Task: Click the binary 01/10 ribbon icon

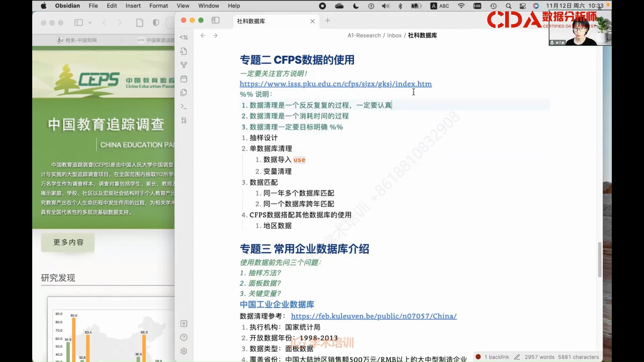Action: click(x=183, y=120)
